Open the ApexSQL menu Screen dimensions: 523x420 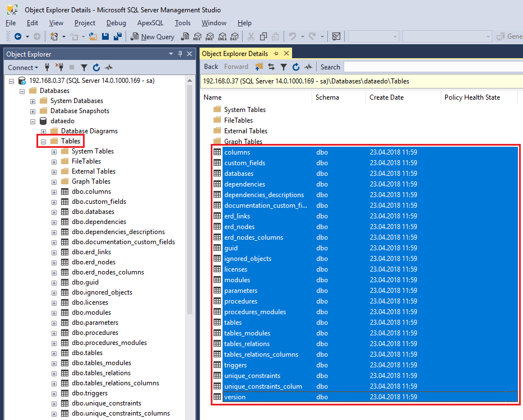click(x=150, y=23)
